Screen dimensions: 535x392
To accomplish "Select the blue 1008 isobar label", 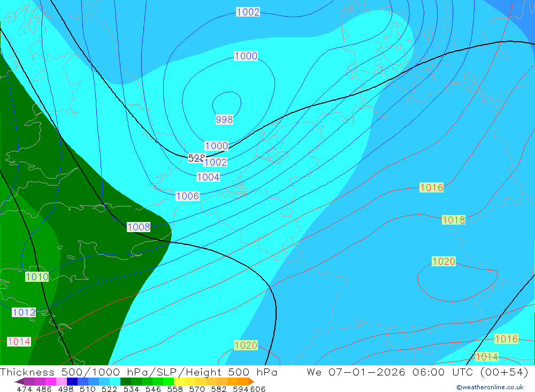I will point(139,227).
